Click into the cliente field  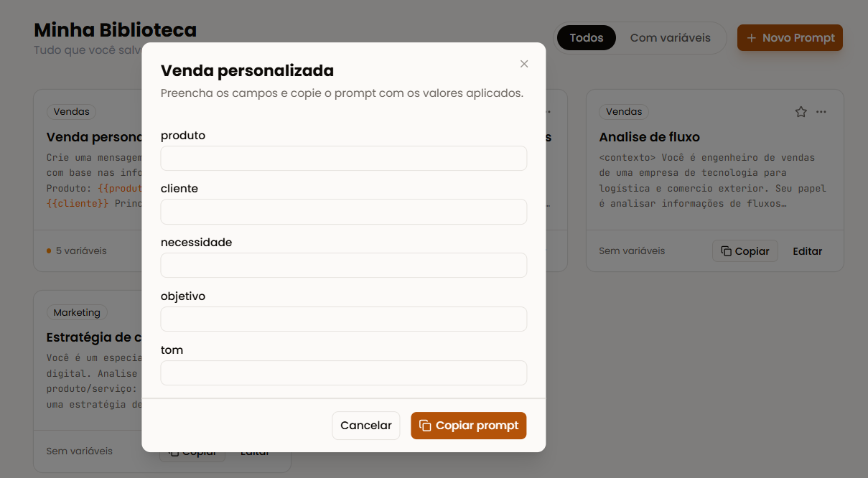tap(344, 212)
